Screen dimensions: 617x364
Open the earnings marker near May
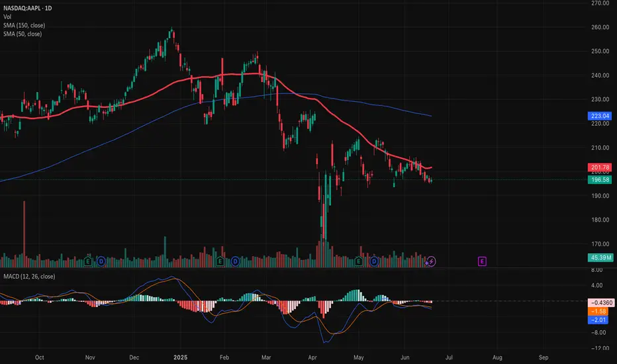pos(358,261)
